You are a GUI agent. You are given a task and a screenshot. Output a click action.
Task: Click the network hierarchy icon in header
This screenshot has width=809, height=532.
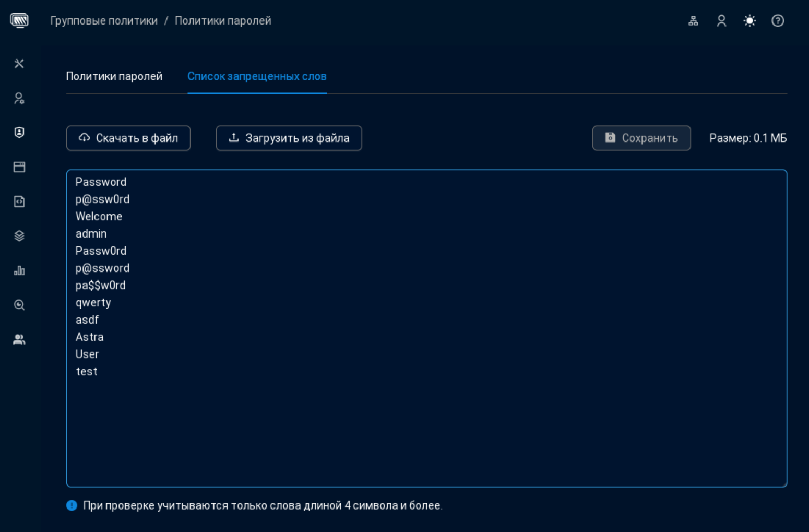[693, 21]
